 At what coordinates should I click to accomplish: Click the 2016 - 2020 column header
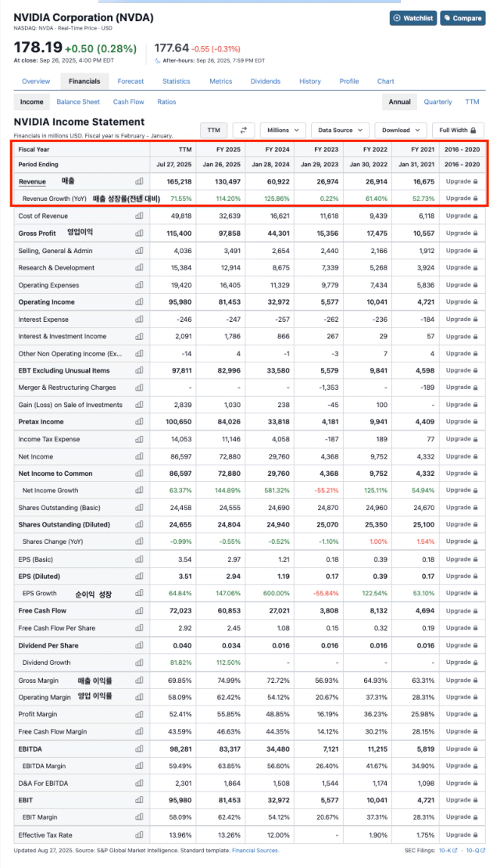[462, 149]
